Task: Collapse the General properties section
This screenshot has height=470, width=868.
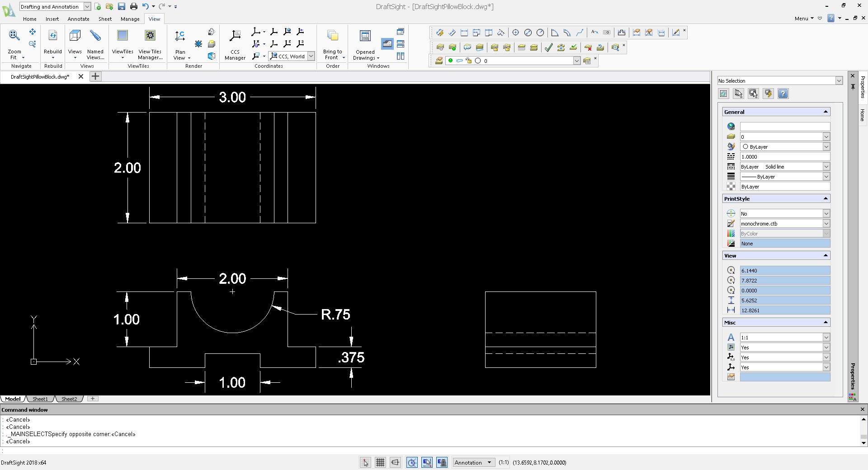Action: pyautogui.click(x=825, y=112)
